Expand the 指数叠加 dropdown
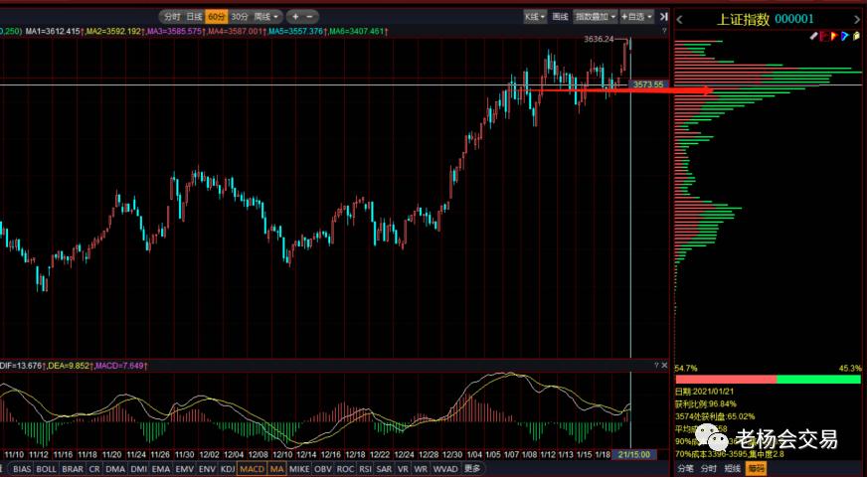 (595, 17)
